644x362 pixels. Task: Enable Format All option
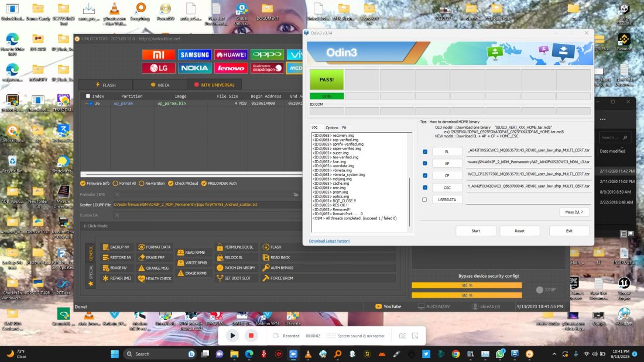[124, 184]
